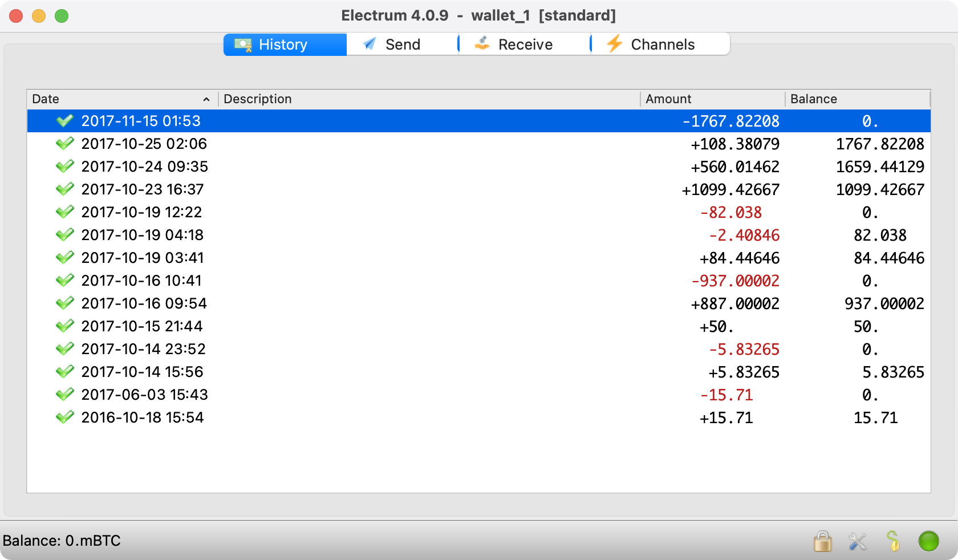Select the transaction dated 2016-10-18 15:54

pos(478,417)
